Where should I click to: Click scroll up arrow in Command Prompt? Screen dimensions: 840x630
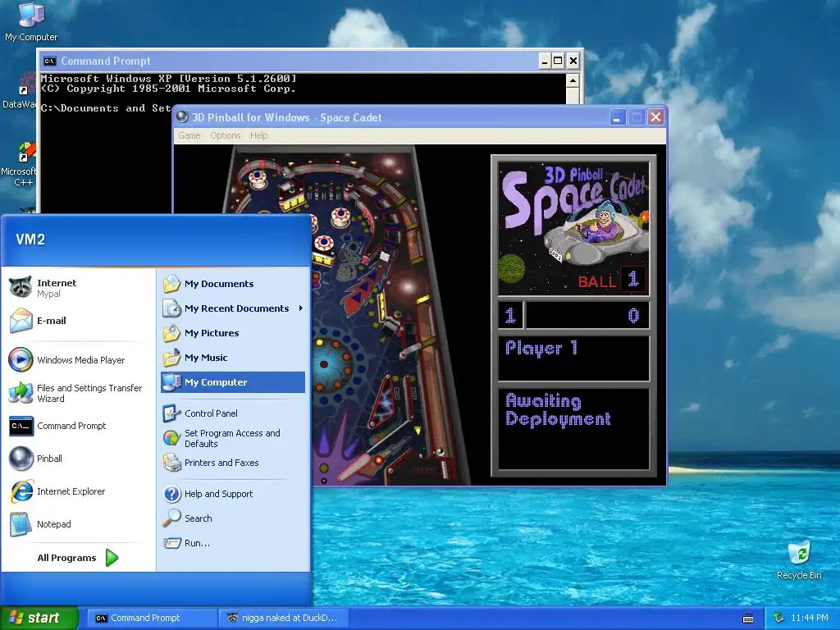[573, 81]
